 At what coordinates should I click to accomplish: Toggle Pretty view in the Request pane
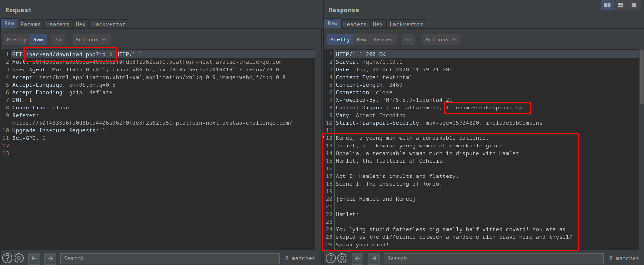pos(17,39)
